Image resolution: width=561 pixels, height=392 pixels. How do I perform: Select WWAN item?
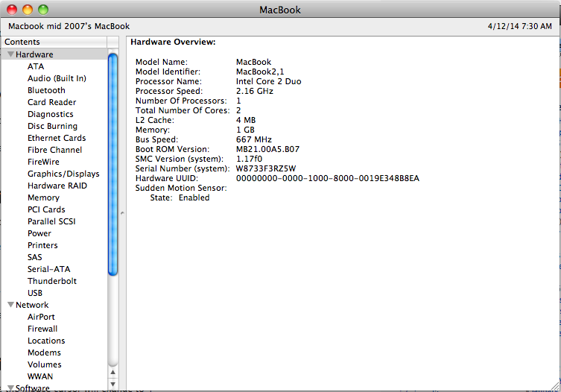tap(40, 376)
